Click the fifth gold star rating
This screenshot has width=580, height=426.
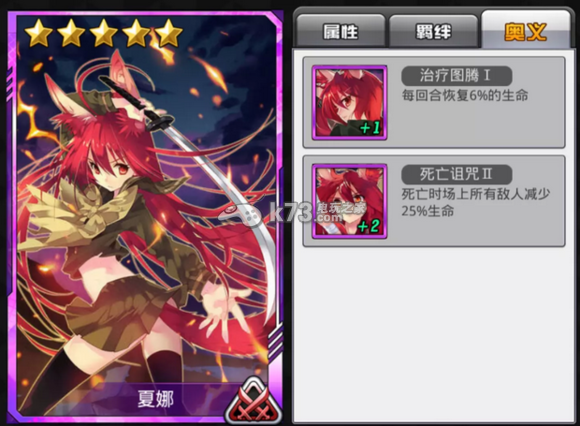169,33
